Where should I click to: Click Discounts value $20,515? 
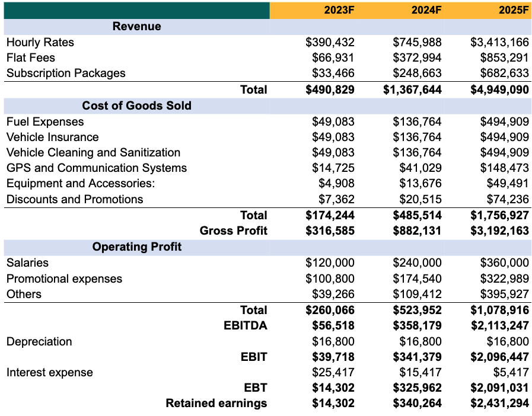[420, 199]
